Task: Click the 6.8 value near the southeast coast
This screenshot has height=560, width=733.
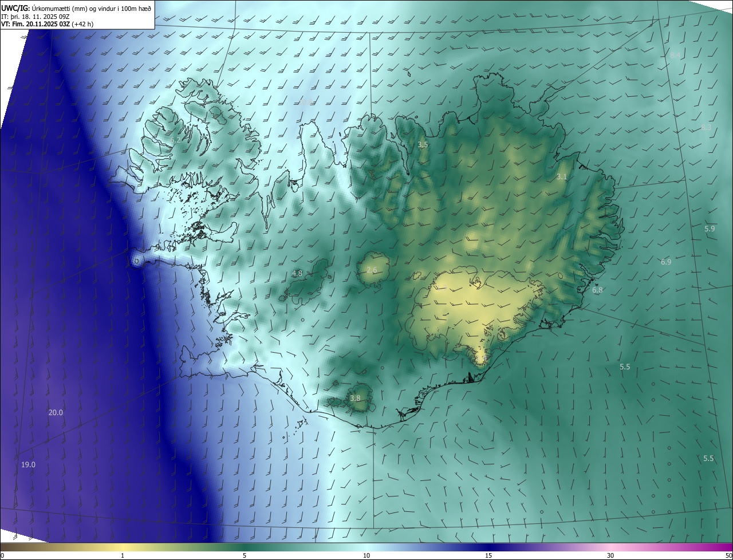Action: click(x=597, y=290)
